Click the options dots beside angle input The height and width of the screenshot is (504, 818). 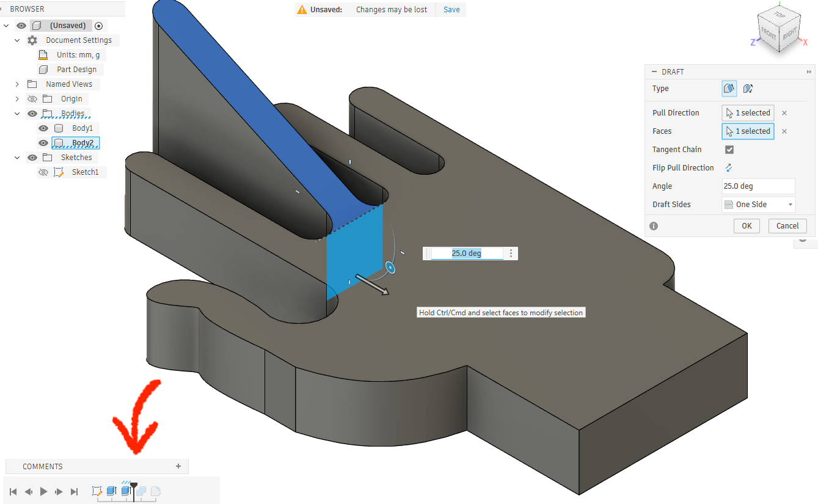click(x=511, y=254)
